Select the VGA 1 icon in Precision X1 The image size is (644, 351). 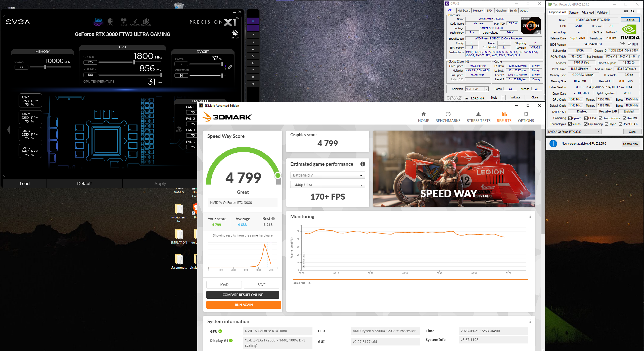98,22
